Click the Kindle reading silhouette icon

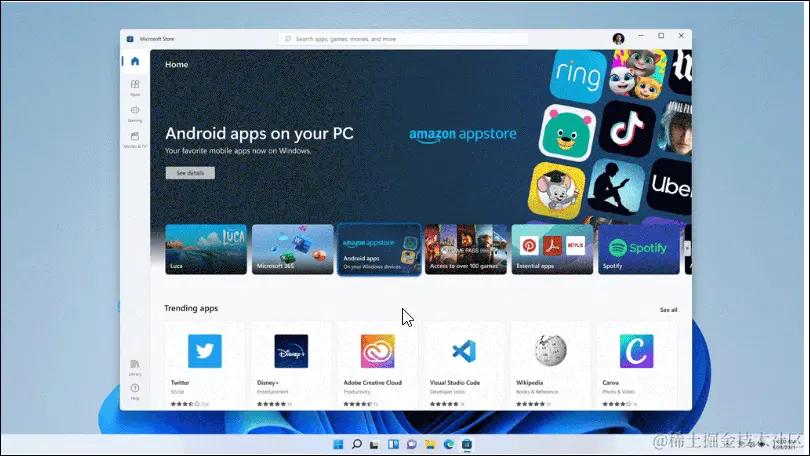(x=616, y=187)
